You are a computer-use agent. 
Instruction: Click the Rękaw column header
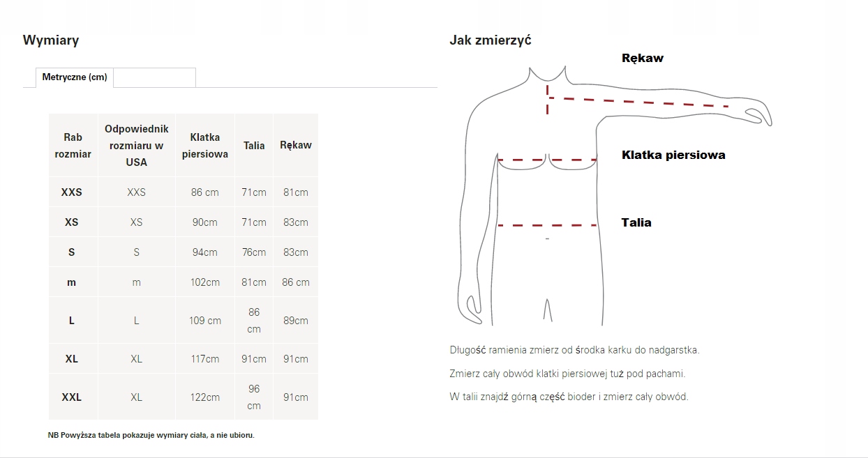coord(294,145)
